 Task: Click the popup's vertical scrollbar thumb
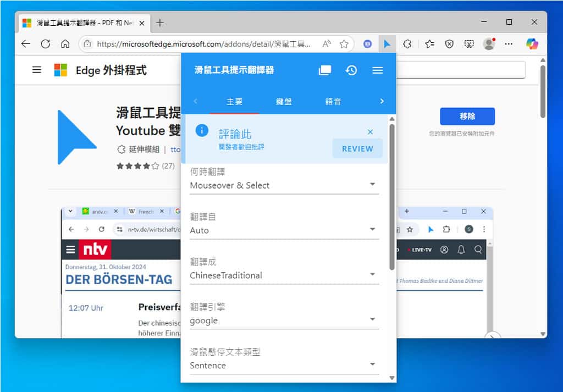click(x=391, y=197)
